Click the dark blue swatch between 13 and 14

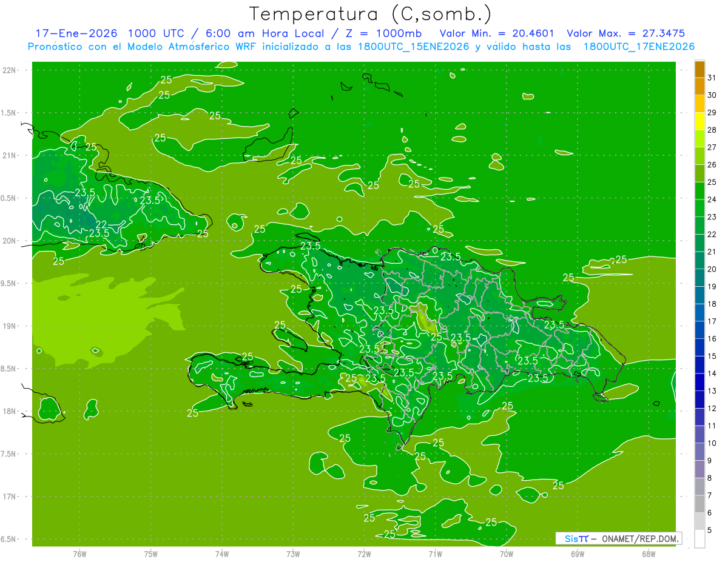point(699,382)
